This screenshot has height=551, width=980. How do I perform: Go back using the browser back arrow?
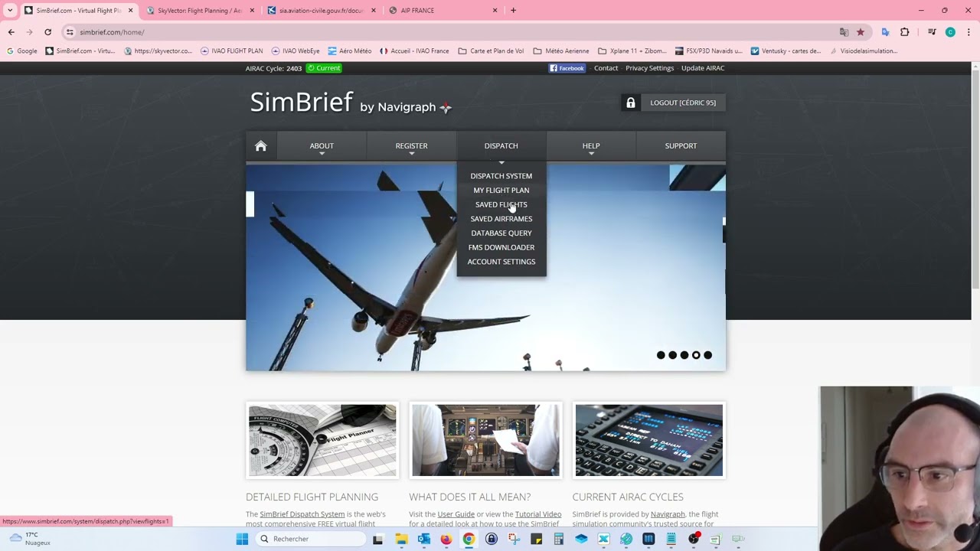coord(11,32)
